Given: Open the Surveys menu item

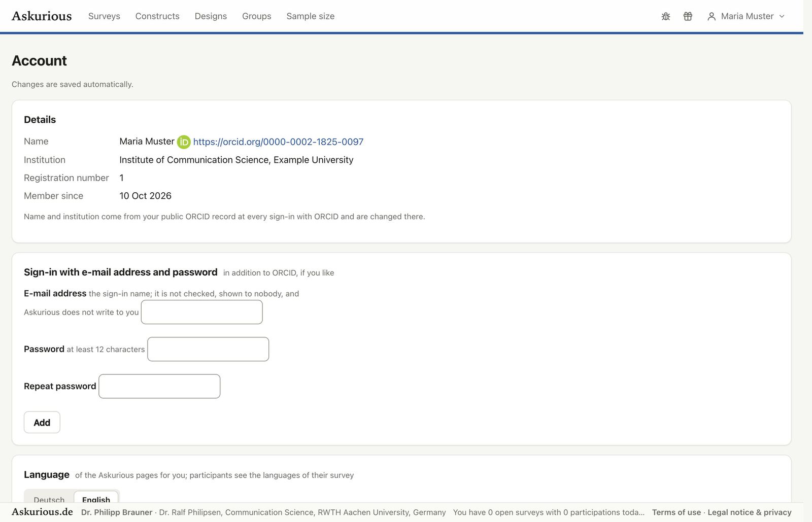Looking at the screenshot, I should (104, 16).
